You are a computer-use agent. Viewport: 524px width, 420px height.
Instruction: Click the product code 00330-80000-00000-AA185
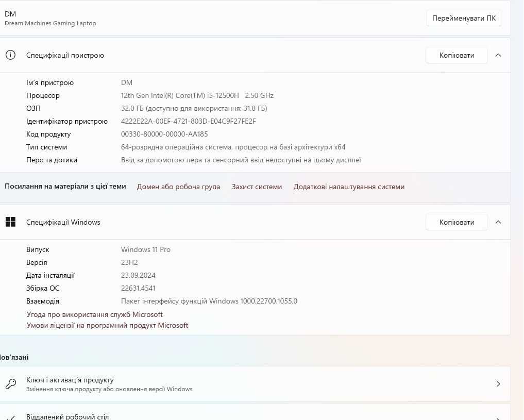point(164,134)
